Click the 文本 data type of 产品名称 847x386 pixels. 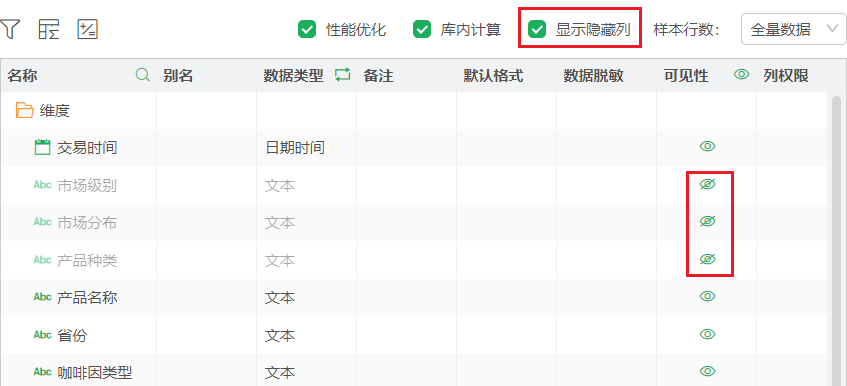(279, 297)
